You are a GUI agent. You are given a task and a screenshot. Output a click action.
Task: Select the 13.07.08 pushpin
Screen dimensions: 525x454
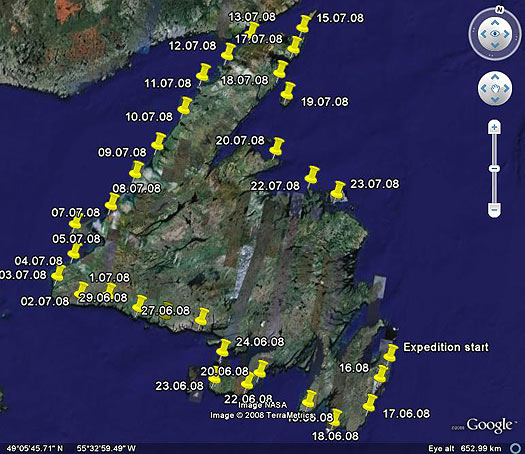pos(252,31)
